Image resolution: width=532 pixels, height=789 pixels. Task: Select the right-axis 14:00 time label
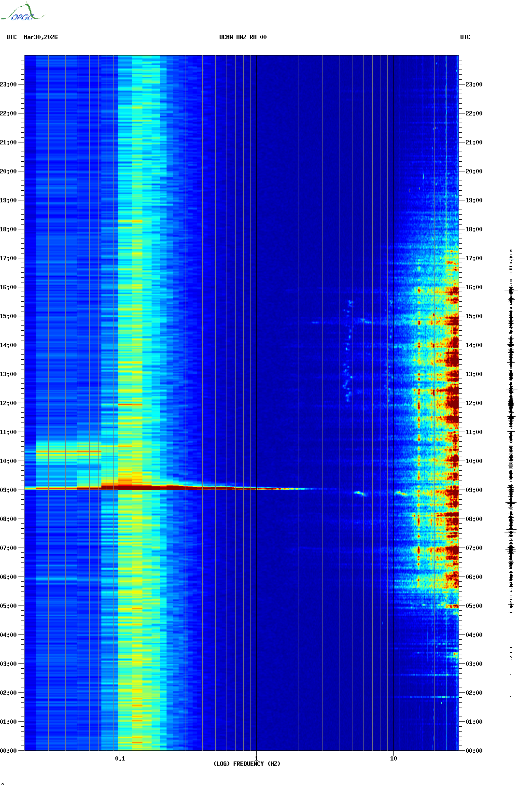[474, 345]
